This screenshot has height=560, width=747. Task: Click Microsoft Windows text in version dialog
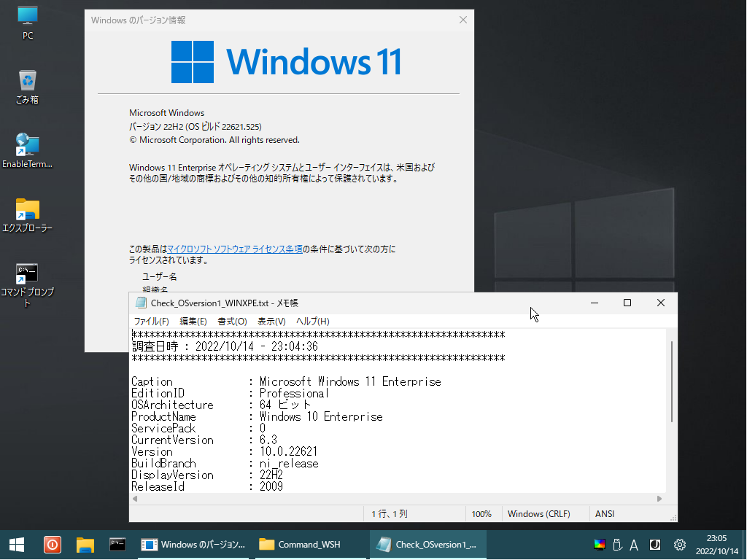tap(167, 113)
